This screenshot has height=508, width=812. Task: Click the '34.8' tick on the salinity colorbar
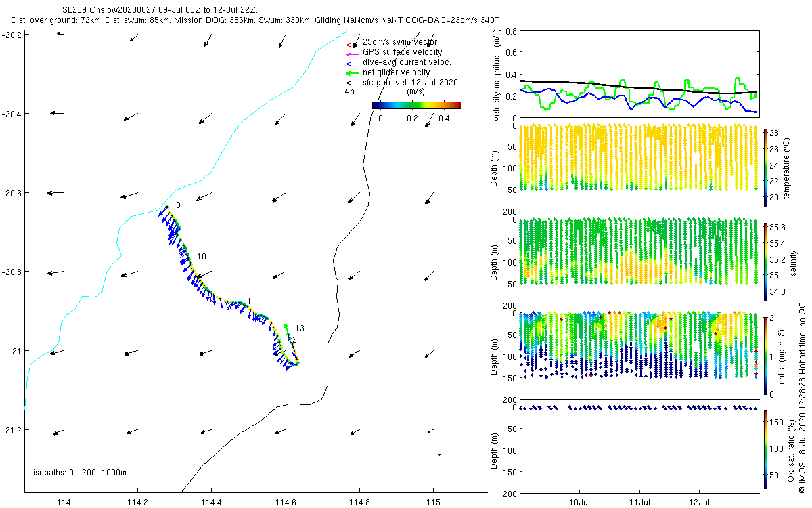(x=777, y=292)
